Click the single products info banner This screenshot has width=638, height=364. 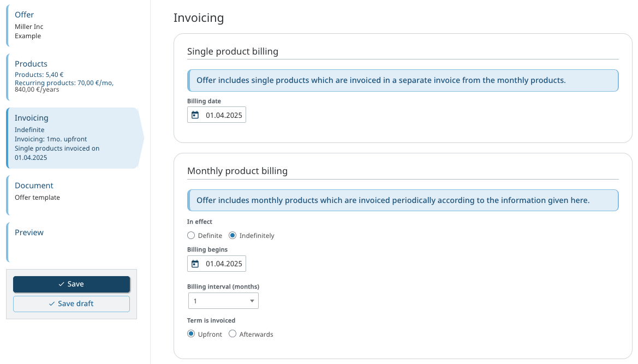403,80
